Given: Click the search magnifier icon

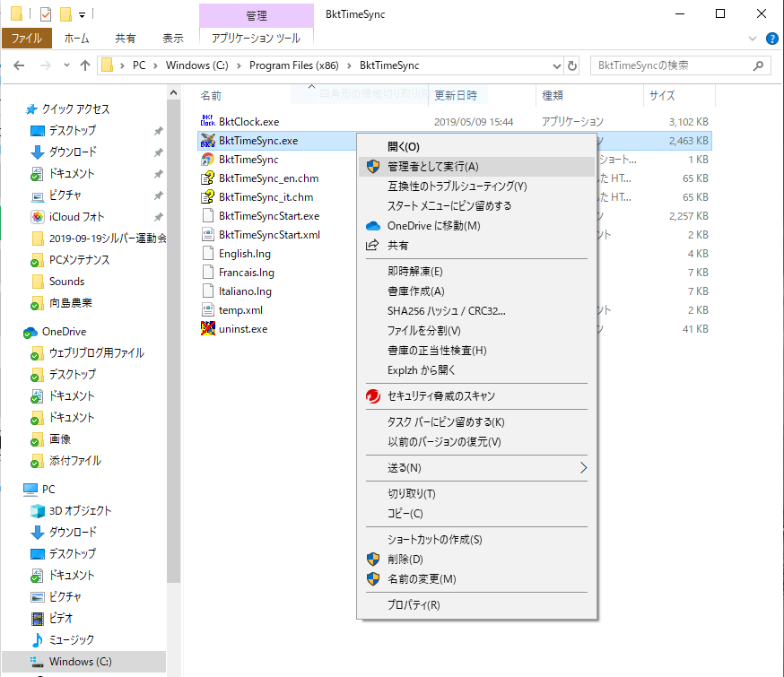Looking at the screenshot, I should (758, 65).
